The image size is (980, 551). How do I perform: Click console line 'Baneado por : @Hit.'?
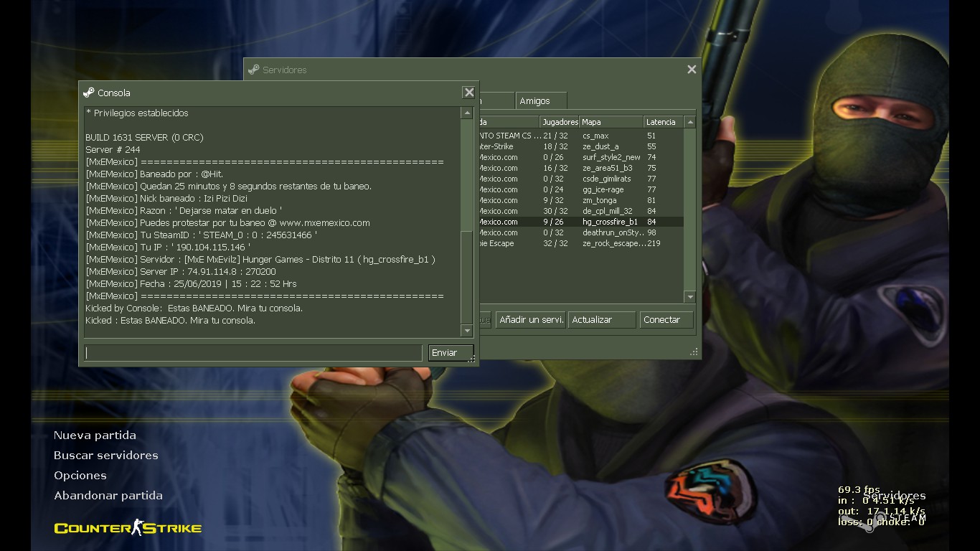(x=154, y=174)
